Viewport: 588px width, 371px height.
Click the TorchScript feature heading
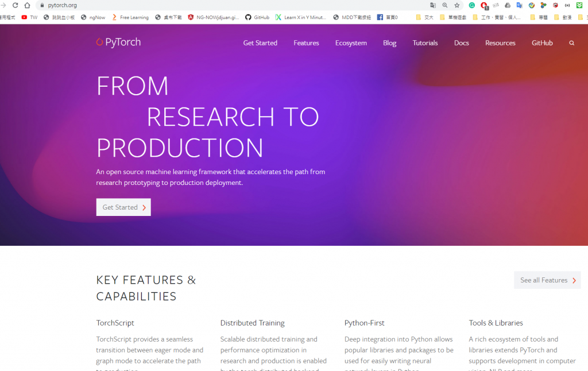(x=115, y=323)
